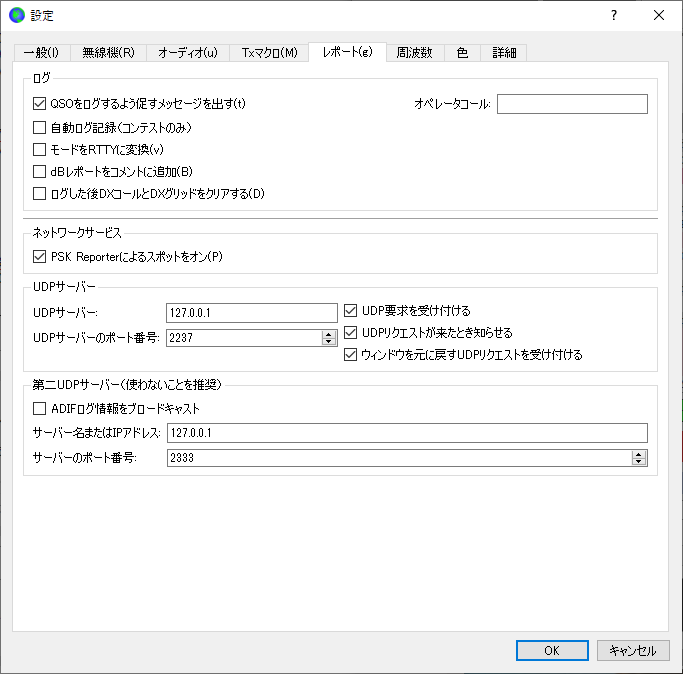
Task: Select the レポート(g) tab
Action: [x=347, y=52]
